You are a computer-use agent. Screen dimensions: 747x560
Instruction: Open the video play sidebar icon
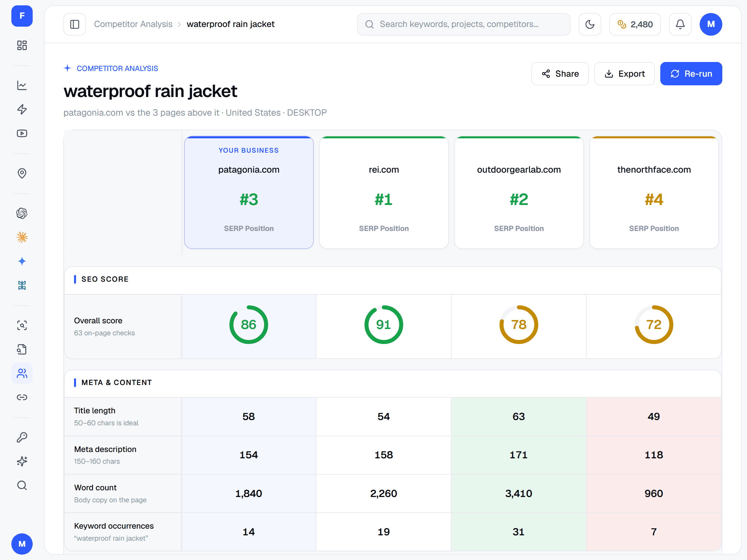pyautogui.click(x=22, y=133)
